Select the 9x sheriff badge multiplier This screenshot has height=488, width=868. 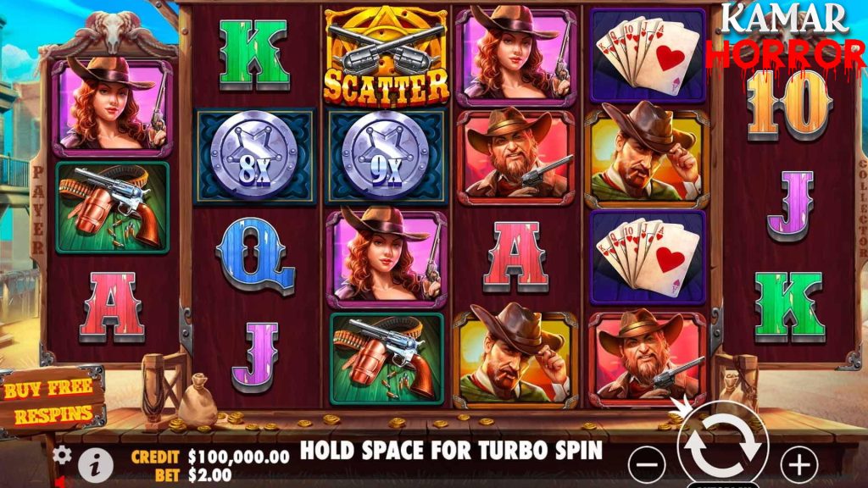386,156
